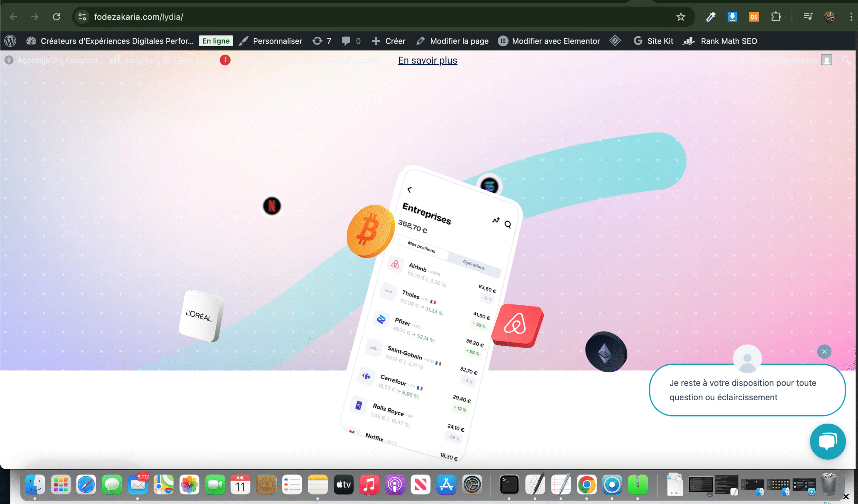Open the 7 pending updates icon
The image size is (858, 504).
click(322, 41)
